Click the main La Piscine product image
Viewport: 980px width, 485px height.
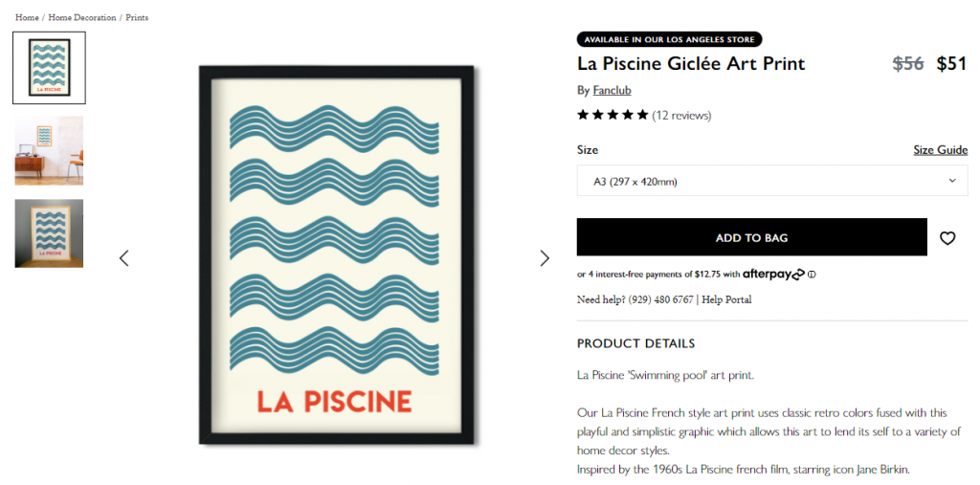click(334, 254)
